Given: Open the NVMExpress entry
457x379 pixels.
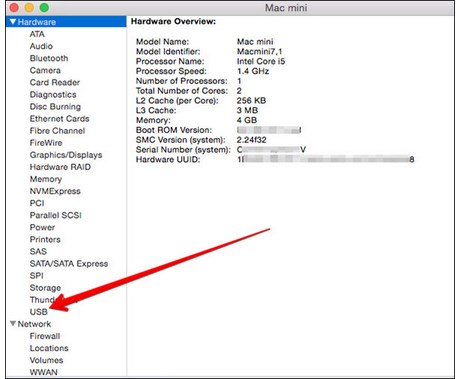Looking at the screenshot, I should [55, 191].
